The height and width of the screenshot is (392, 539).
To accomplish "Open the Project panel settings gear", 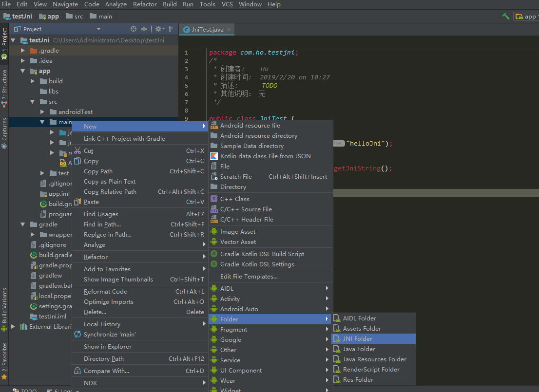I will pyautogui.click(x=159, y=29).
